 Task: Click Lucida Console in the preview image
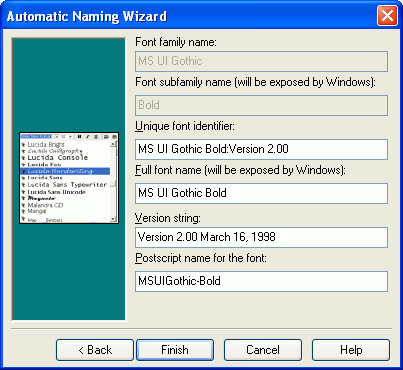[x=58, y=158]
